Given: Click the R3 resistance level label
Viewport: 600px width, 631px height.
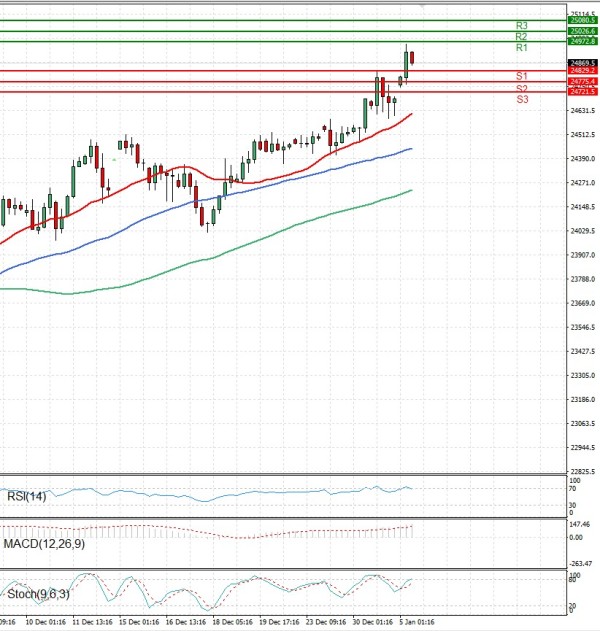Looking at the screenshot, I should pos(522,25).
